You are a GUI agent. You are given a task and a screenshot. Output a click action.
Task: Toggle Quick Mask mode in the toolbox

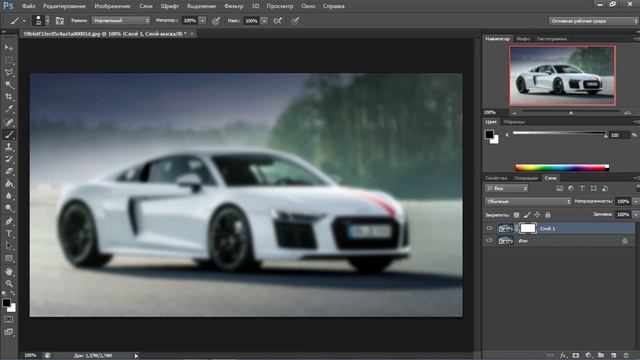pyautogui.click(x=9, y=320)
